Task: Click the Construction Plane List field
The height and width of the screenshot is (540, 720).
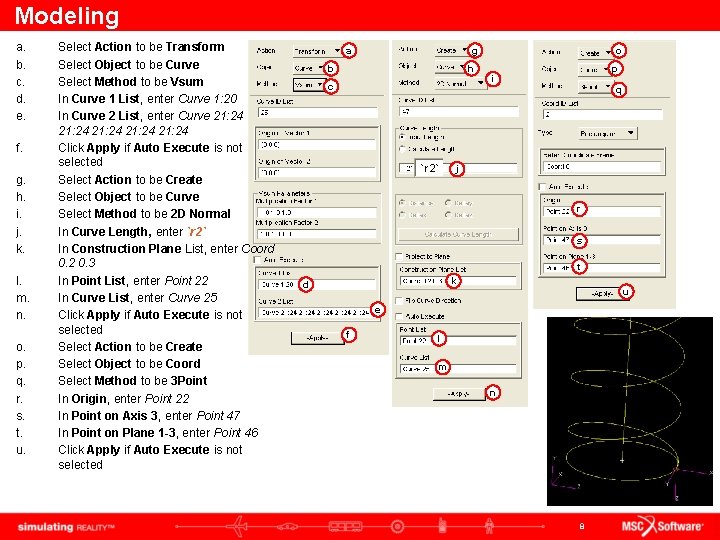Action: [x=458, y=281]
